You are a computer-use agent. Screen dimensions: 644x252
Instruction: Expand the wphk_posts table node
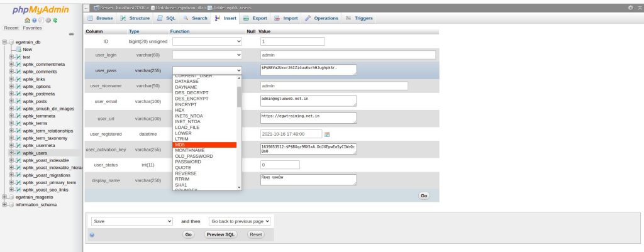[11, 101]
